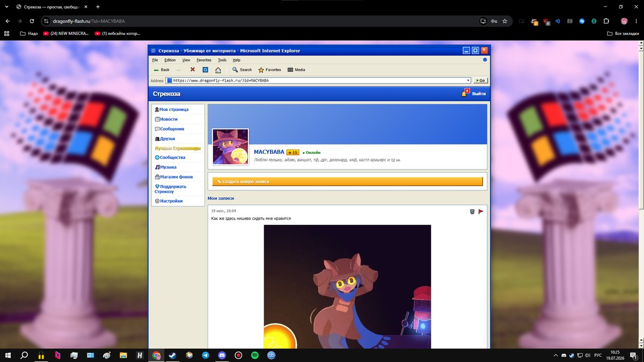Open the Tools menu
This screenshot has height=362, width=644.
pyautogui.click(x=222, y=60)
